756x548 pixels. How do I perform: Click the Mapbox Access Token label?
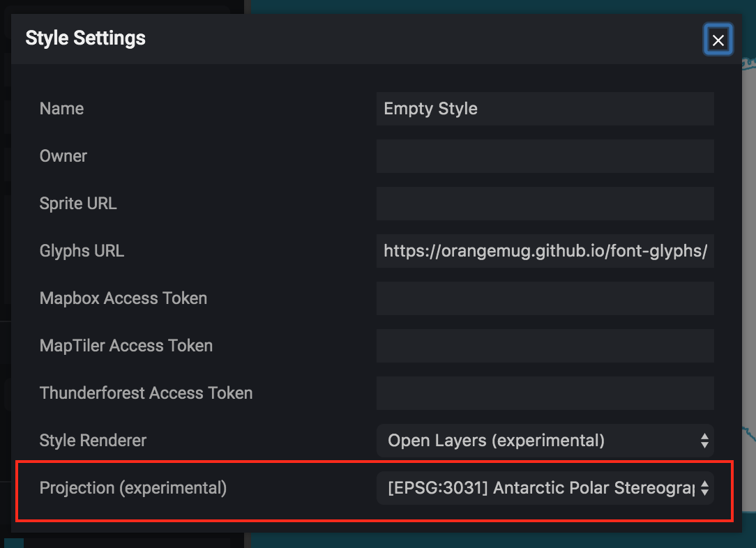click(123, 298)
